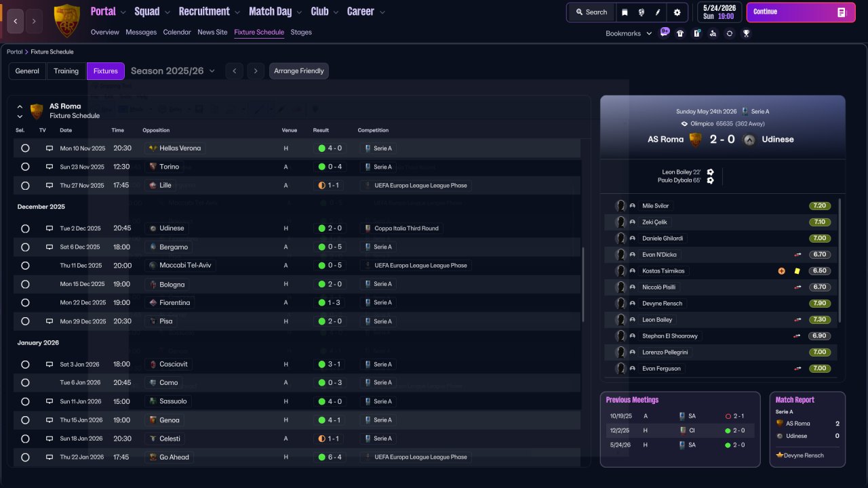Viewport: 868px width, 488px height.
Task: Switch to the News Site tab
Action: pos(212,32)
